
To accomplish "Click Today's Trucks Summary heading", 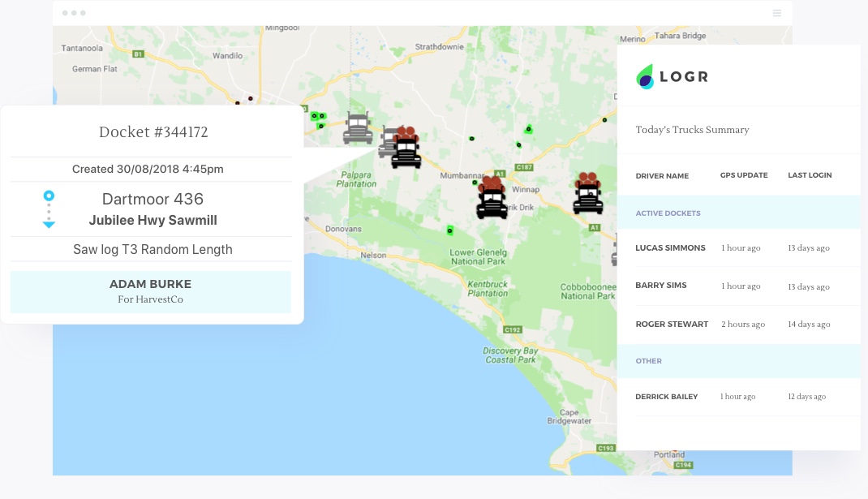I will coord(692,130).
